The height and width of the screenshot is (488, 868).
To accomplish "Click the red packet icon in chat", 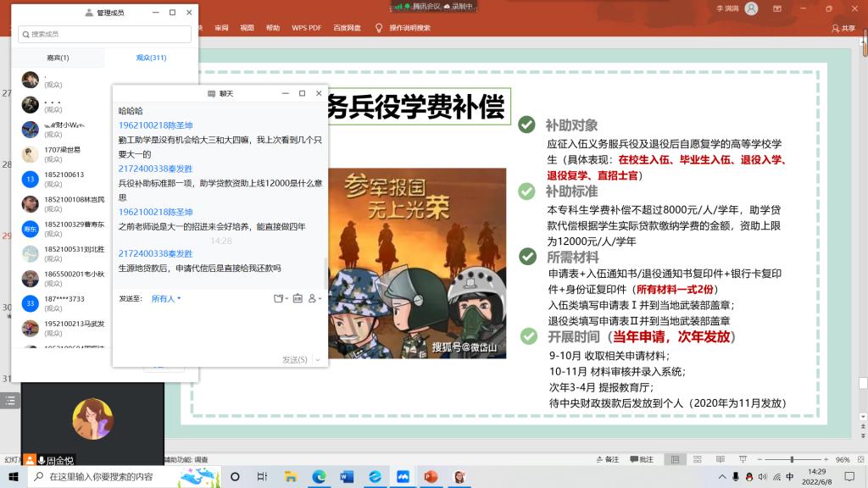I will (x=297, y=298).
